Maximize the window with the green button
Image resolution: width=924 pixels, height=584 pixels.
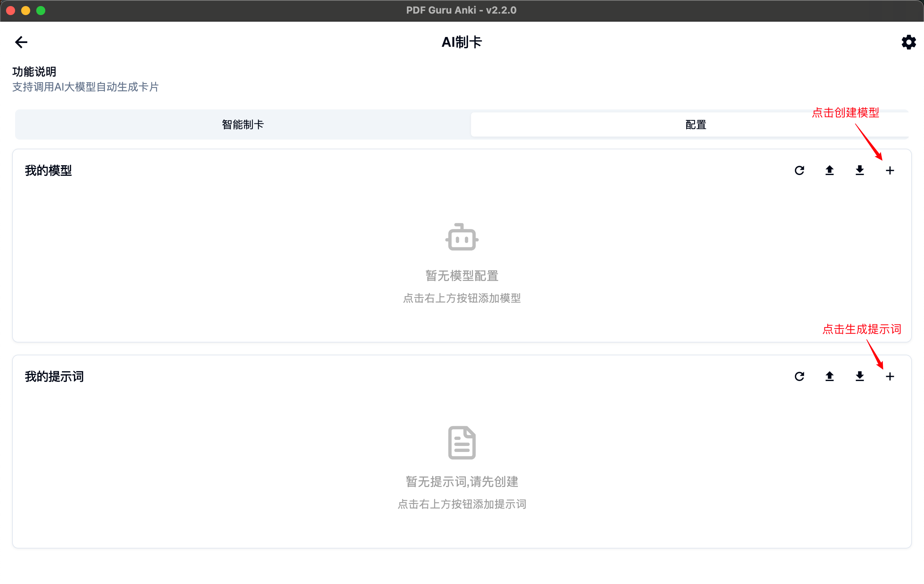click(41, 10)
